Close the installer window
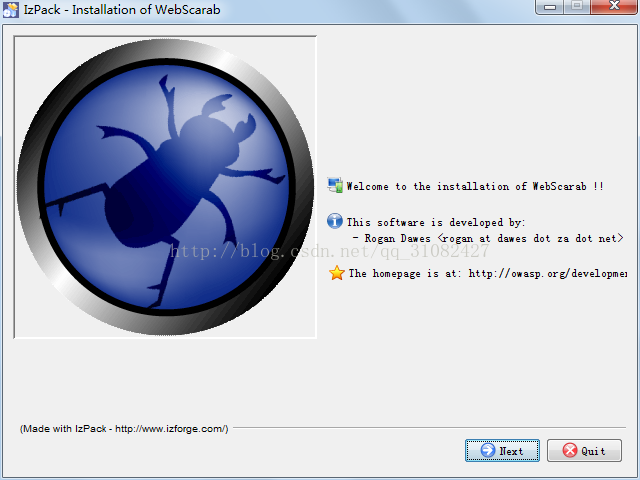Screen dimensions: 640x480 tap(613, 7)
